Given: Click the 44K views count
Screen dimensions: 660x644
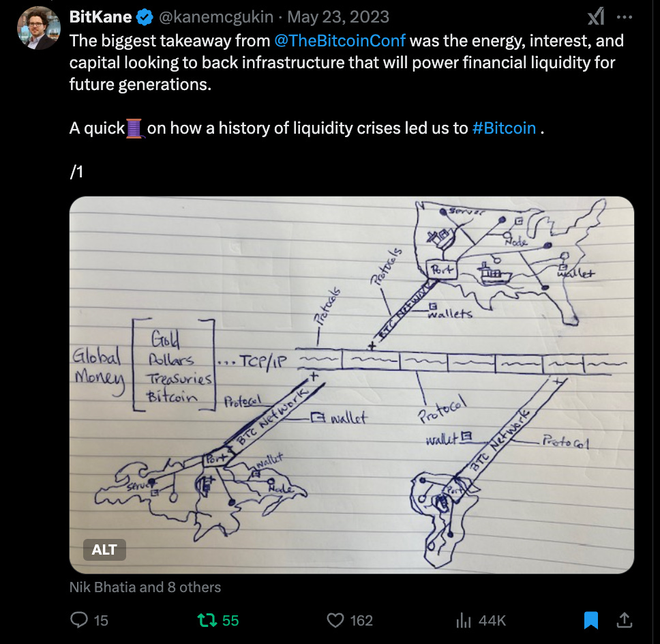Looking at the screenshot, I should tap(492, 620).
